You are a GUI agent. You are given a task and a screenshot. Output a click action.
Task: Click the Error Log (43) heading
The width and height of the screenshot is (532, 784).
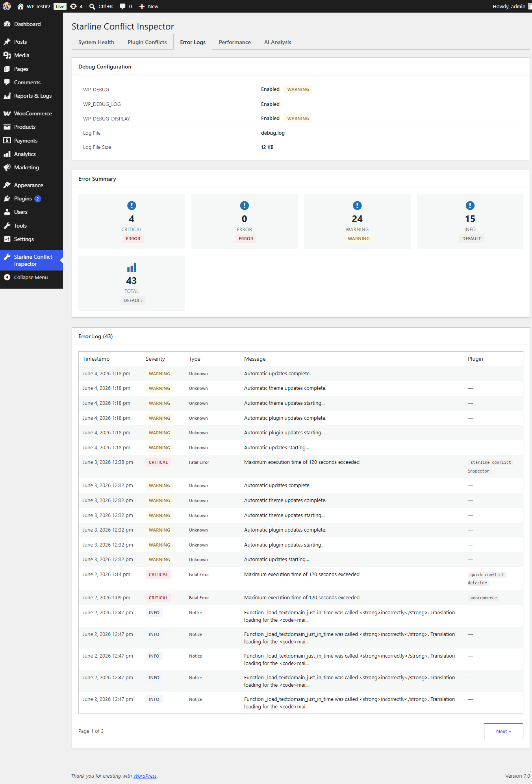tap(96, 336)
